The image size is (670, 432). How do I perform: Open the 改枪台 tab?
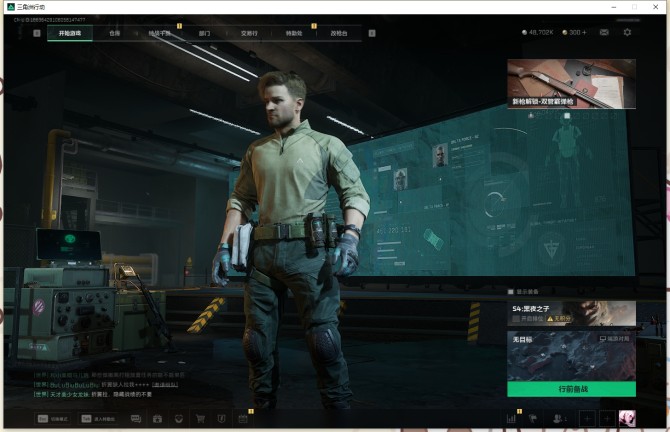point(339,33)
